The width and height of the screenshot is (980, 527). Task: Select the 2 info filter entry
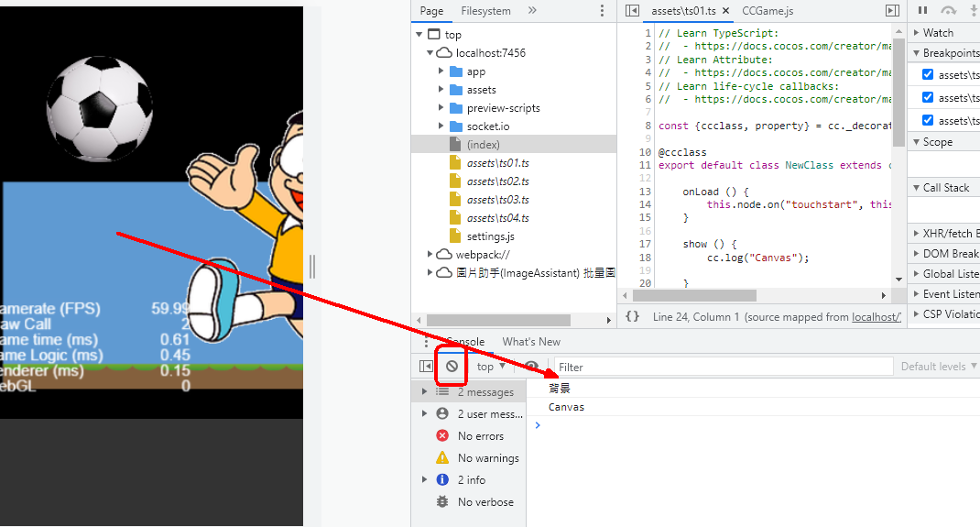coord(461,479)
